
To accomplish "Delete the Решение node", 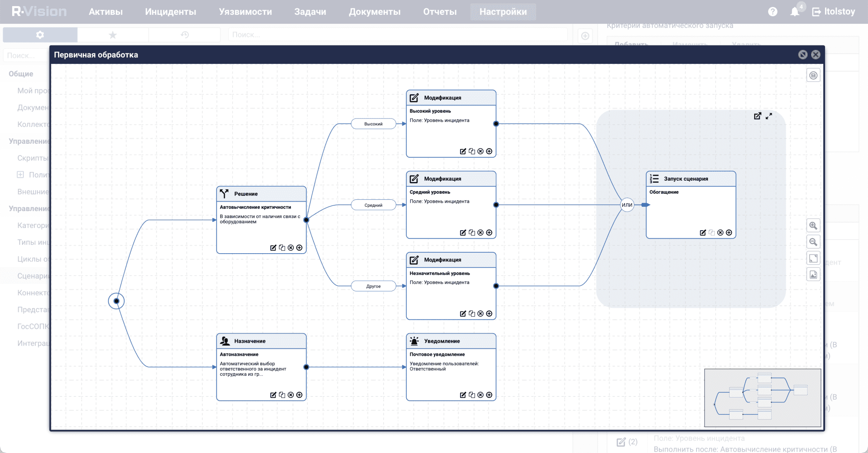I will point(291,248).
